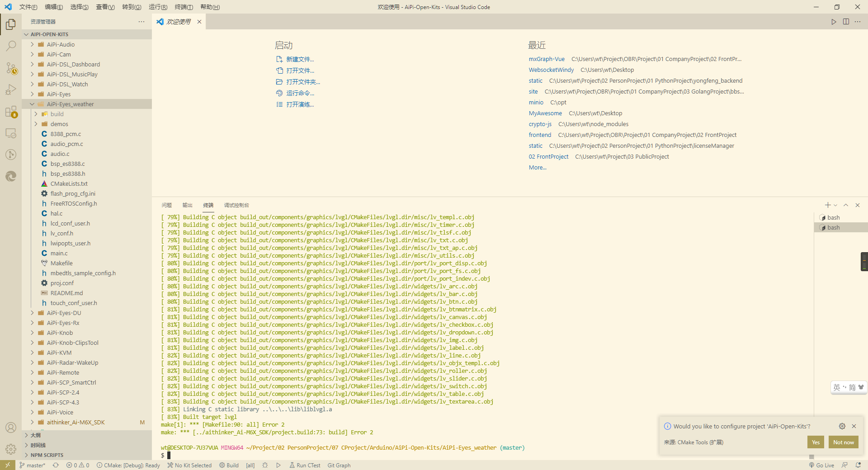Open recent project WebsocketWindy
This screenshot has width=868, height=470.
click(551, 70)
